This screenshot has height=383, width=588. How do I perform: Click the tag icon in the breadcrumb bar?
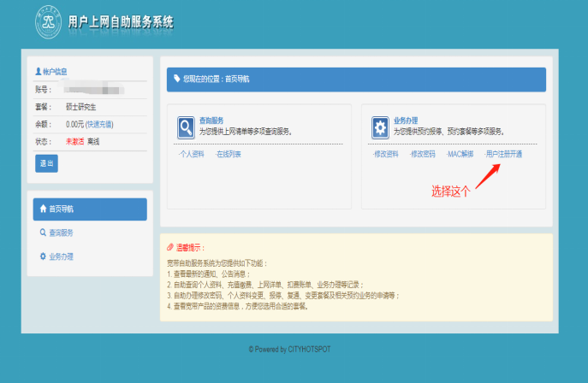[x=177, y=79]
